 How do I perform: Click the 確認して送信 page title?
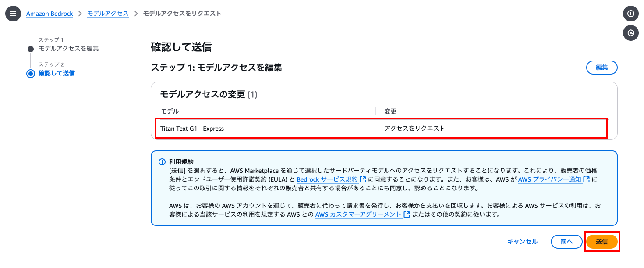[181, 47]
